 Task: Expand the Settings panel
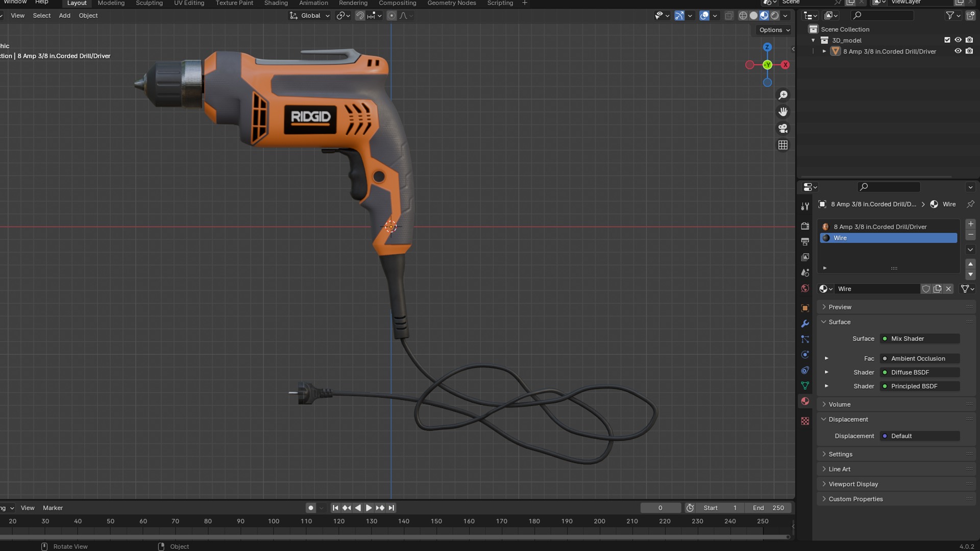coord(840,454)
